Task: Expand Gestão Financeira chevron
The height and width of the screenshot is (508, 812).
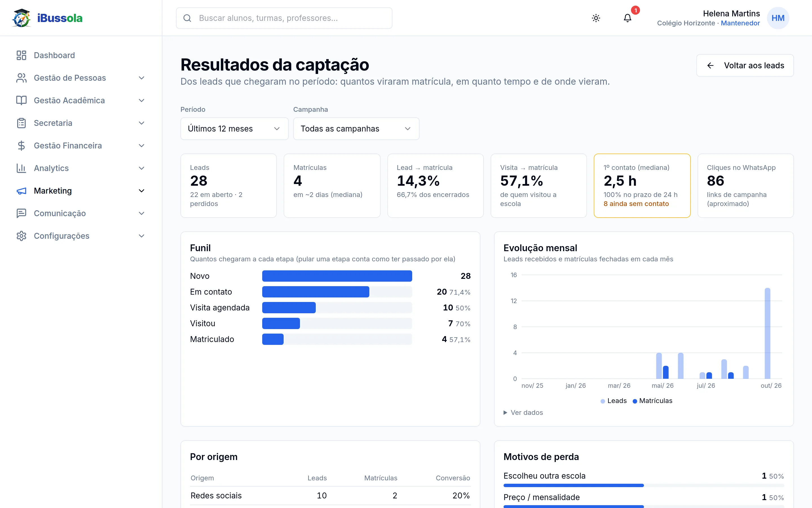Action: (142, 145)
